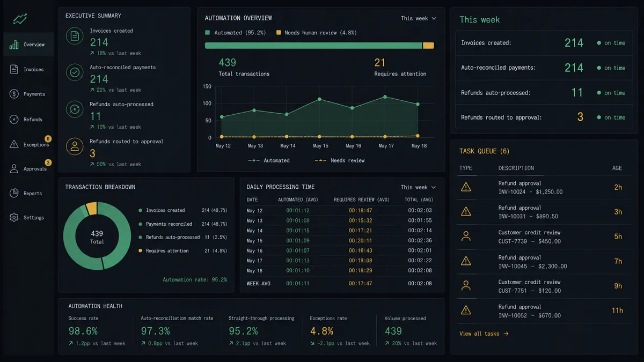Click the arrow next to View all tasks
The height and width of the screenshot is (362, 644).
pos(506,334)
